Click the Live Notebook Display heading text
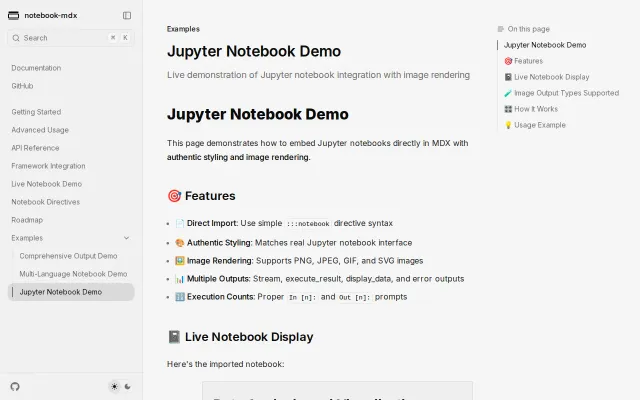The height and width of the screenshot is (400, 640). point(249,337)
